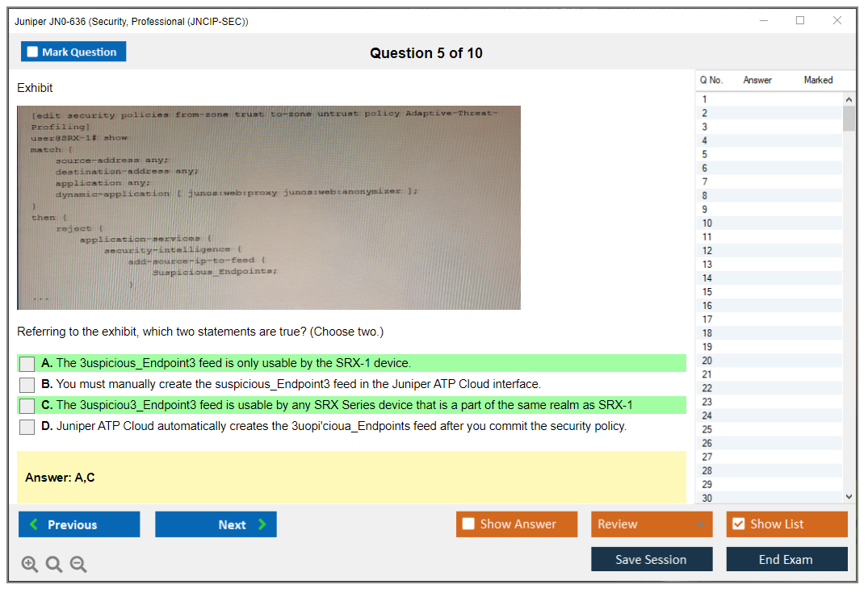The image size is (868, 593).
Task: Select answer option A checkbox
Action: click(27, 364)
